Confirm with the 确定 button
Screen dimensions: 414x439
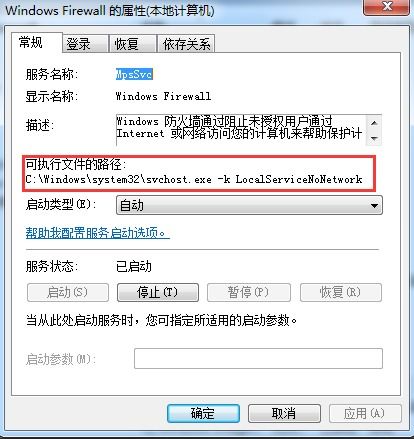click(203, 413)
